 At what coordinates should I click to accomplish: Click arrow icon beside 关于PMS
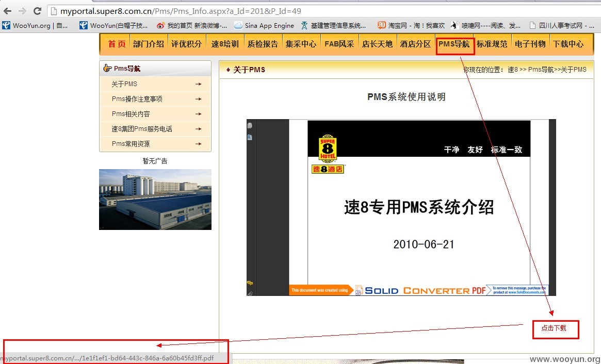pyautogui.click(x=198, y=84)
